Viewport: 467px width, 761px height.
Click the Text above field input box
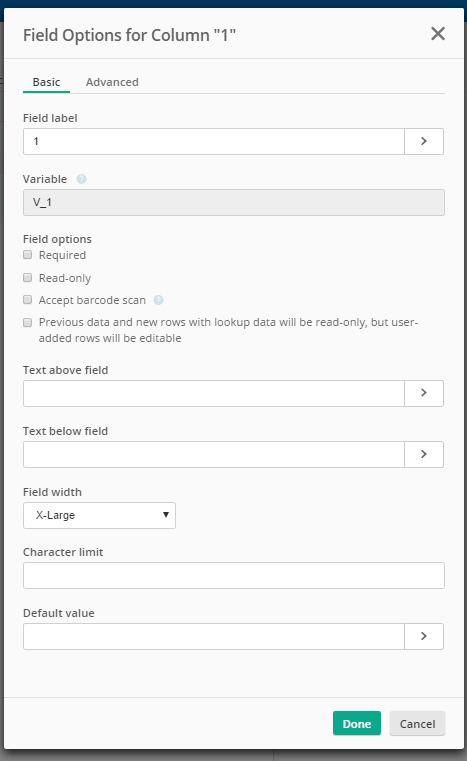point(214,393)
